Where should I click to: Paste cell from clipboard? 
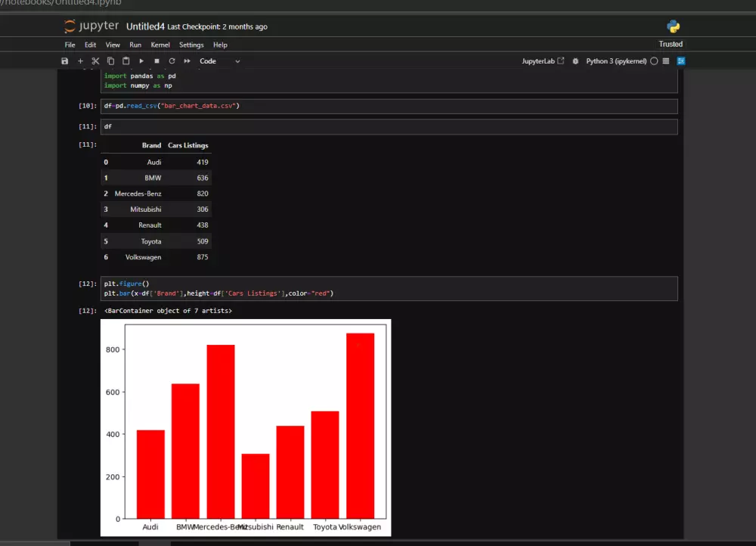pyautogui.click(x=125, y=61)
